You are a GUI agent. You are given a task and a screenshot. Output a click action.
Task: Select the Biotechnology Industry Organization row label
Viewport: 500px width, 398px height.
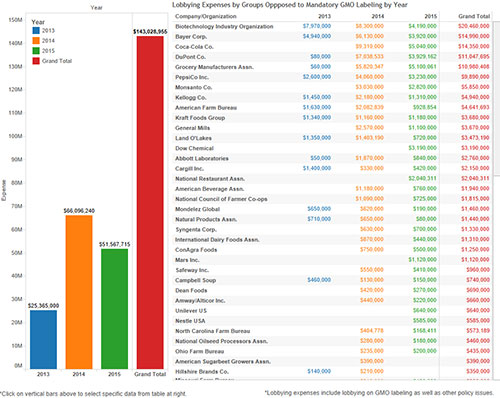tap(224, 26)
